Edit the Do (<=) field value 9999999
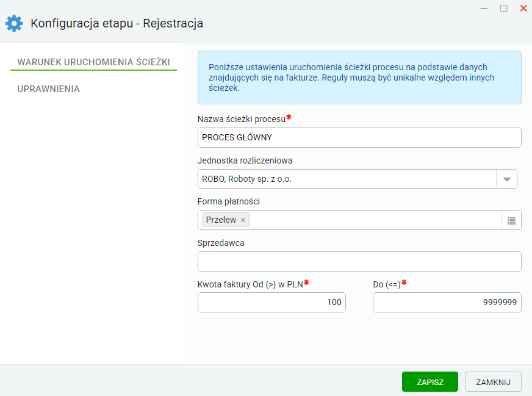532x396 pixels. click(447, 303)
